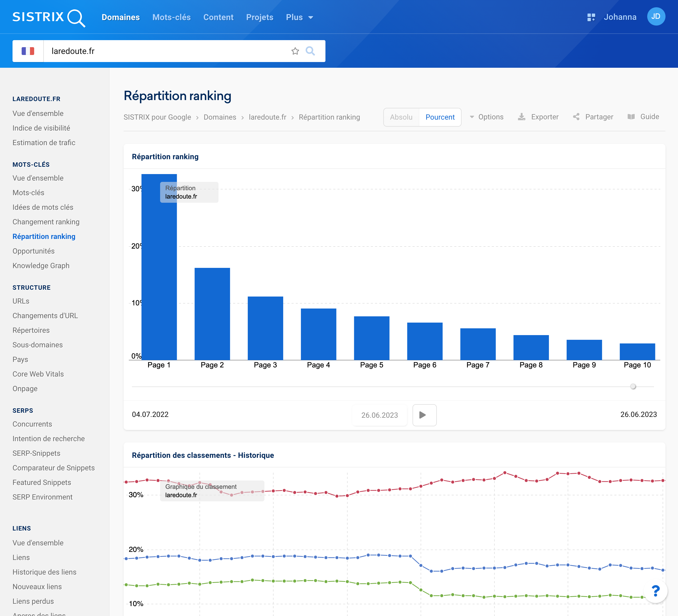Viewport: 678px width, 616px height.
Task: Expand the Options dropdown
Action: [x=486, y=117]
